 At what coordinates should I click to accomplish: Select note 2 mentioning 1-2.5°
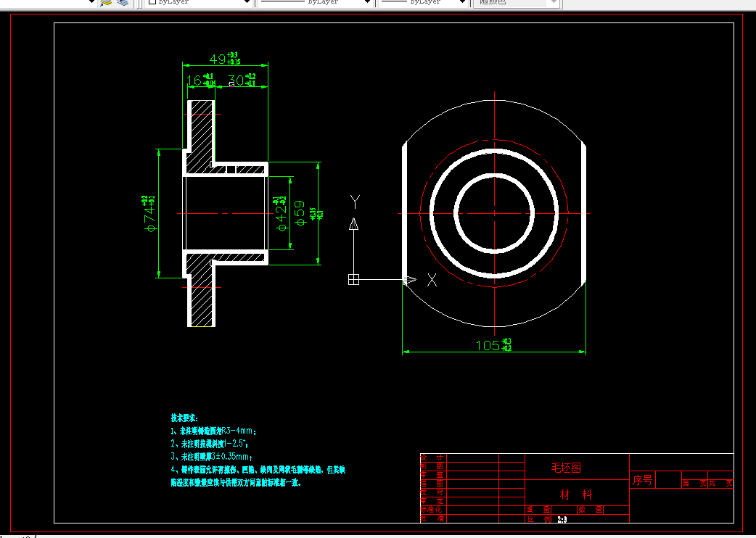click(210, 444)
